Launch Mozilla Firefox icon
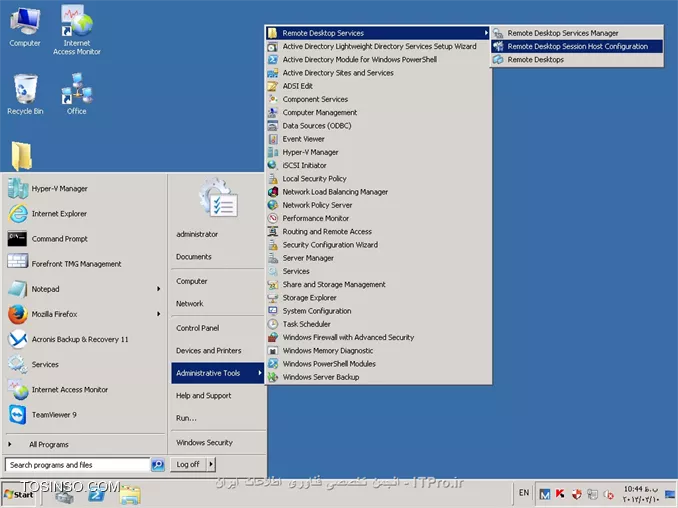This screenshot has width=678, height=508. tap(17, 314)
